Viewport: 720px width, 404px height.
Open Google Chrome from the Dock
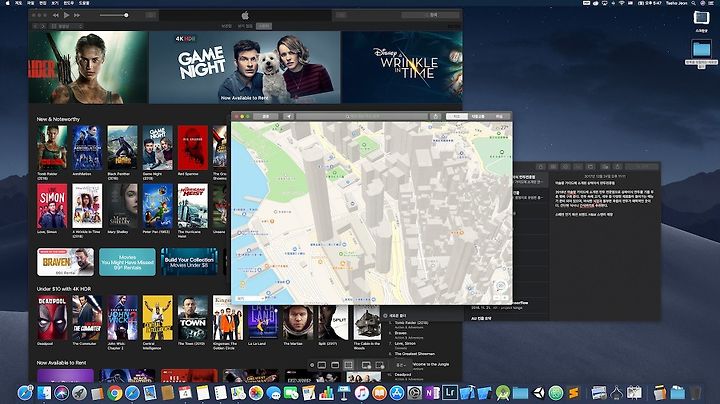coord(115,393)
